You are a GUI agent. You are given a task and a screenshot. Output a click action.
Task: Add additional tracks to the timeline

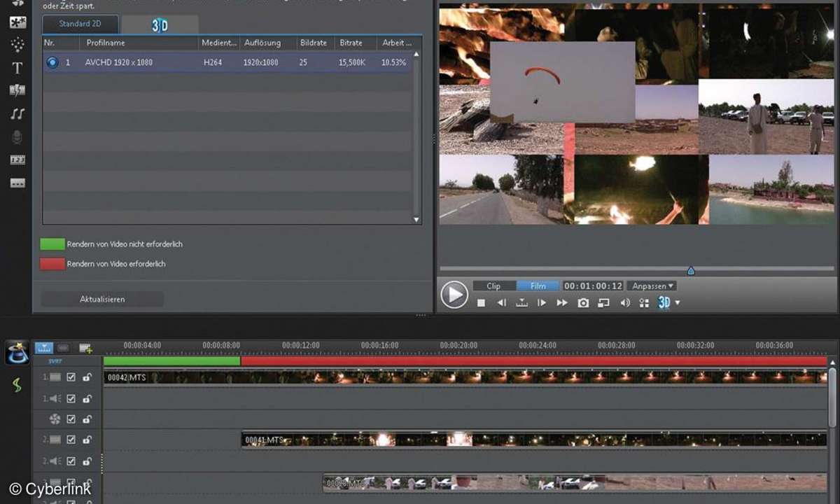(85, 348)
